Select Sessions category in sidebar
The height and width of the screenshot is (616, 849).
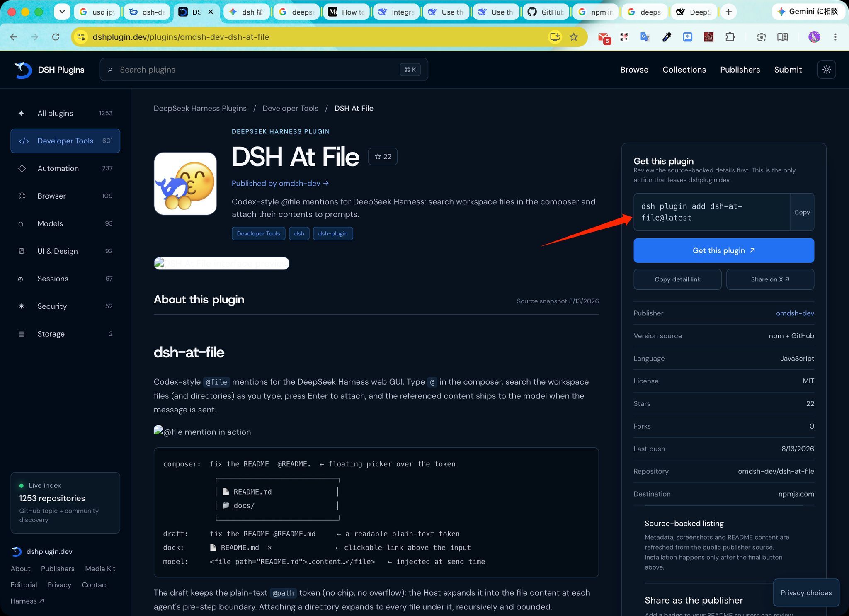[x=65, y=279]
